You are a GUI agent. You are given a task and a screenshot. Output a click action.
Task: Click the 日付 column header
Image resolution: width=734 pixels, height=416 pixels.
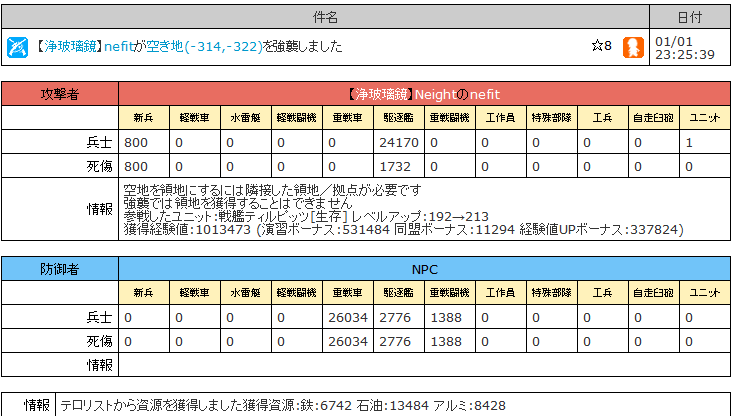coord(690,17)
